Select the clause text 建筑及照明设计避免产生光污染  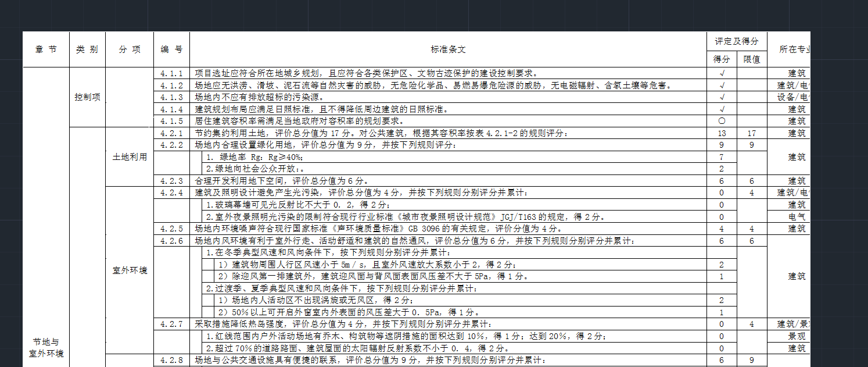tap(362, 193)
